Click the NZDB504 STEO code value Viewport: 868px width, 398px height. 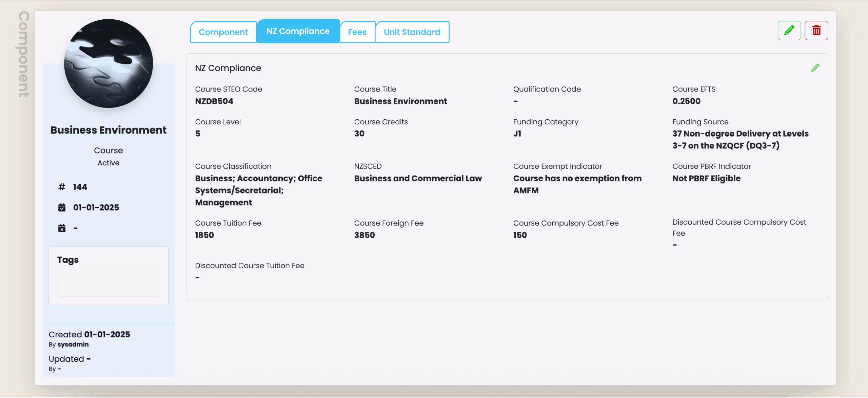[214, 101]
